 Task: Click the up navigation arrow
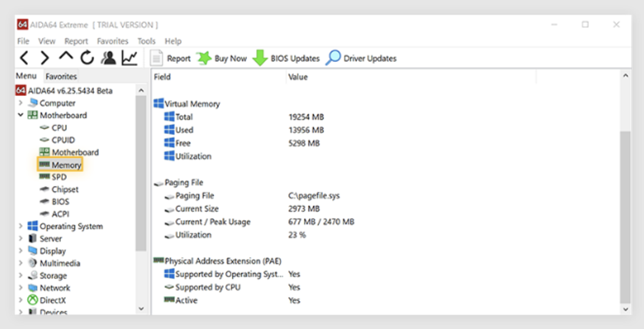coord(66,58)
